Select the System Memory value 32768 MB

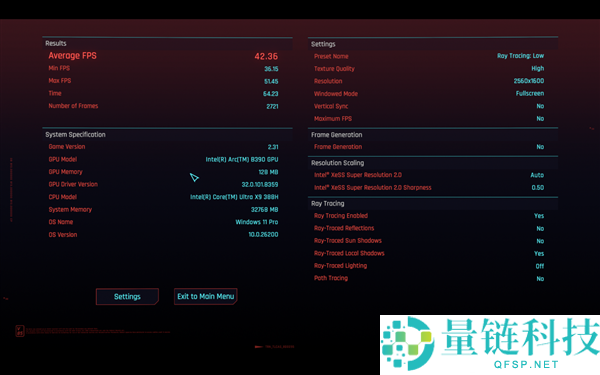pos(264,210)
